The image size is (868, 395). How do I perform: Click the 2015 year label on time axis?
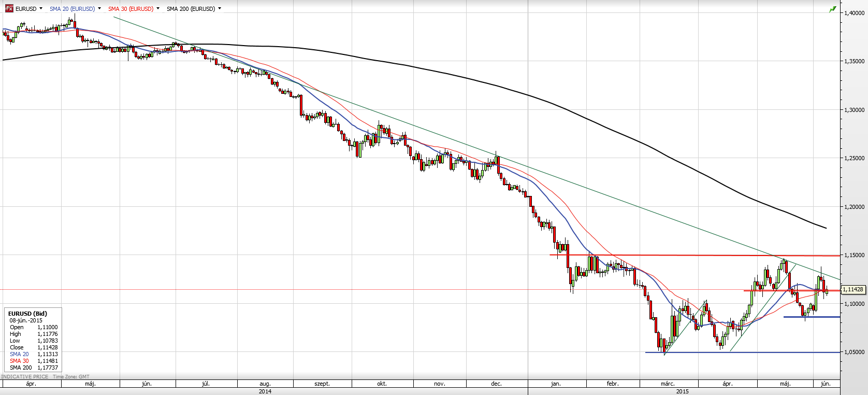pyautogui.click(x=683, y=391)
